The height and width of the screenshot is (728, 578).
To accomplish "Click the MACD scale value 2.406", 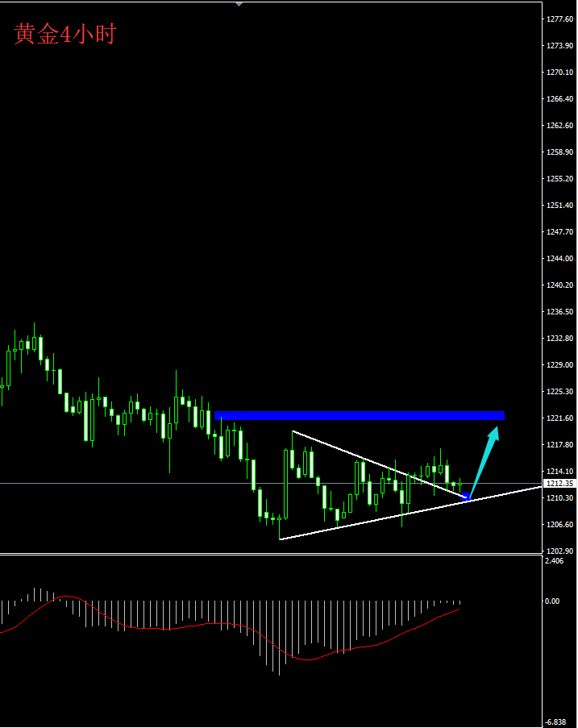I will 555,561.
